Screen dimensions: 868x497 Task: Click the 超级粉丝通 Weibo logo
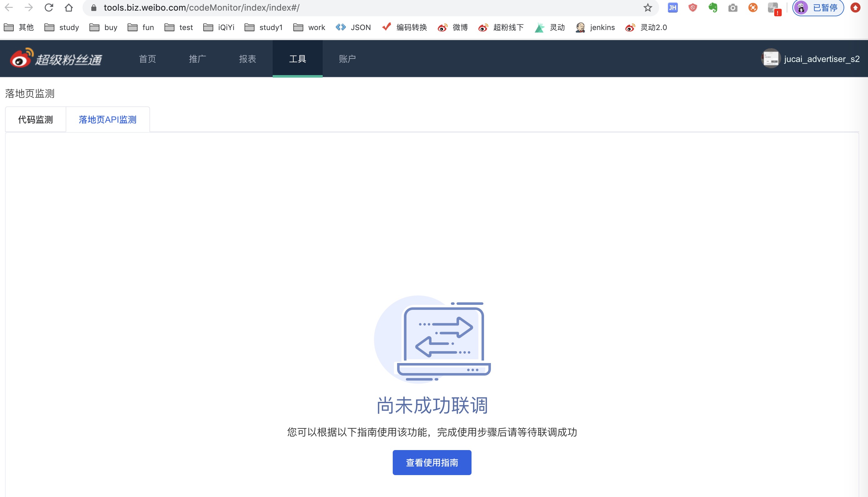coord(56,59)
